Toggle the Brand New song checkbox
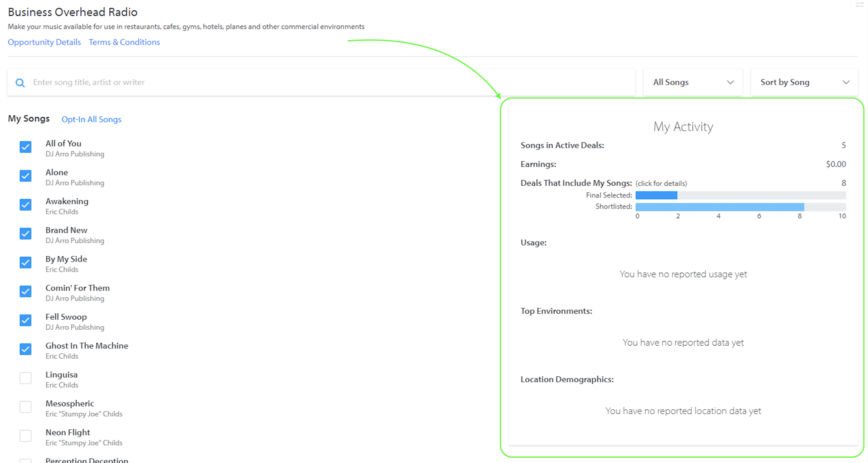Viewport: 868px width, 463px height. [x=26, y=234]
